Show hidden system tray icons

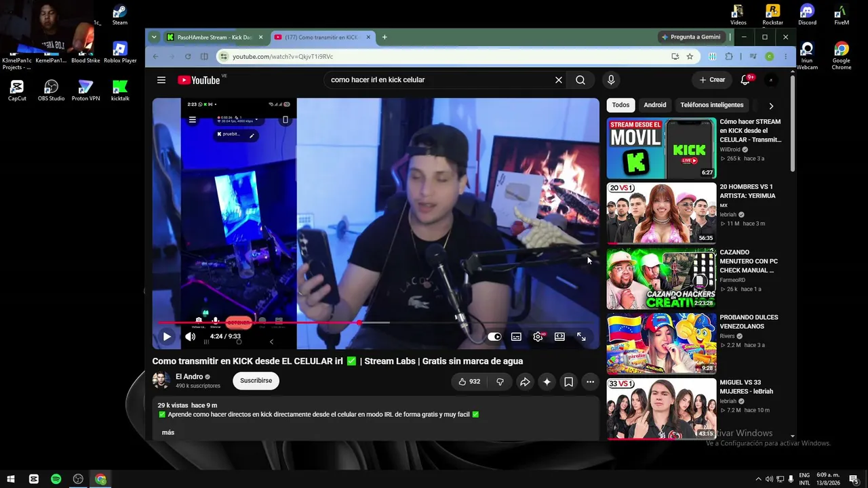point(758,479)
